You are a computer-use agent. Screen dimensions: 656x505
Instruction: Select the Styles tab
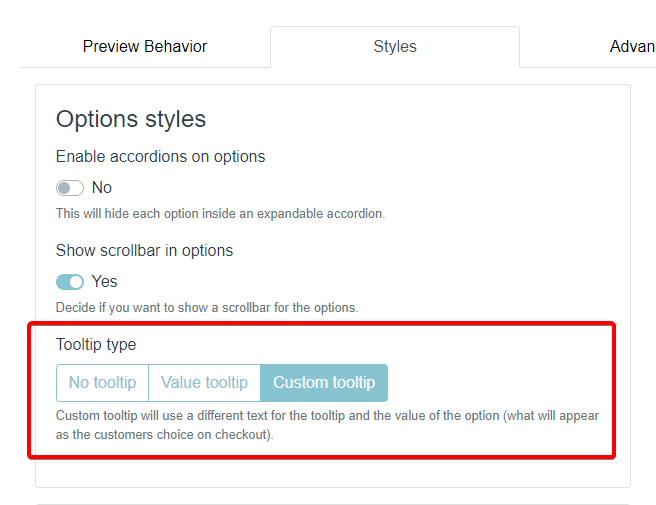tap(395, 47)
